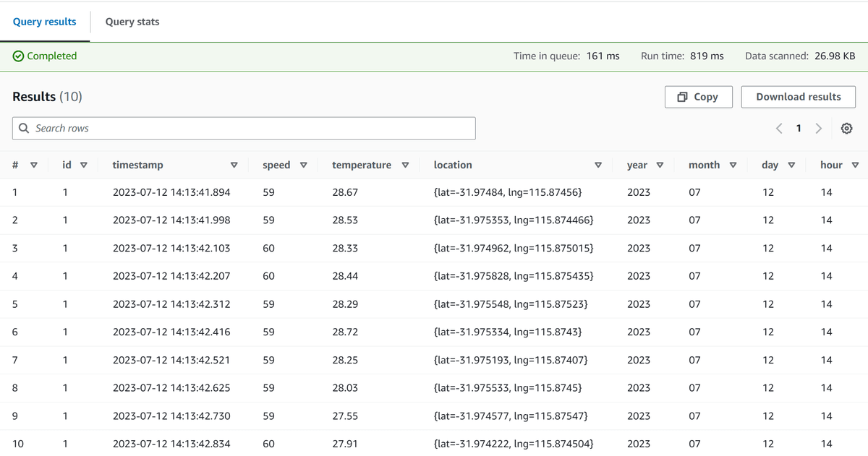Switch to the Query stats tab
This screenshot has height=456, width=868.
point(132,22)
